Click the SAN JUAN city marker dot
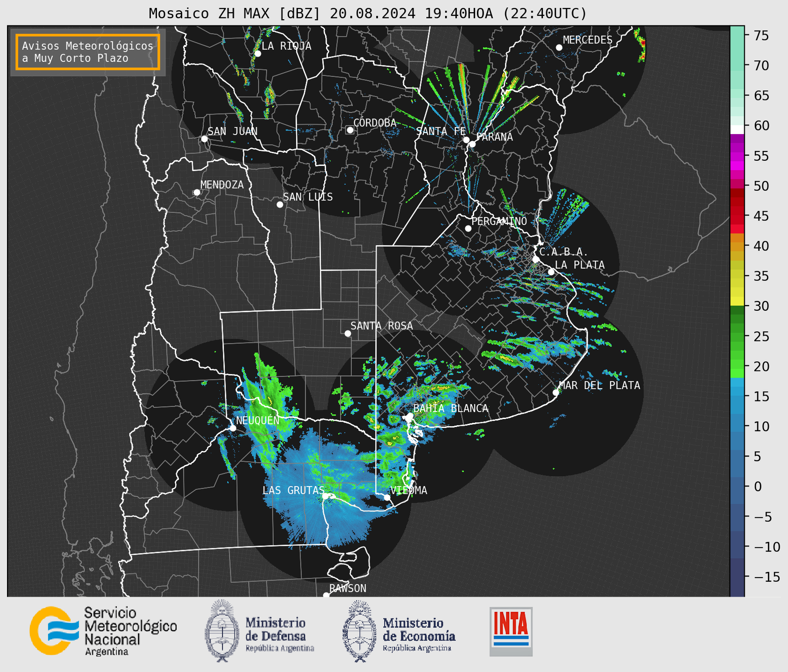 [x=204, y=139]
